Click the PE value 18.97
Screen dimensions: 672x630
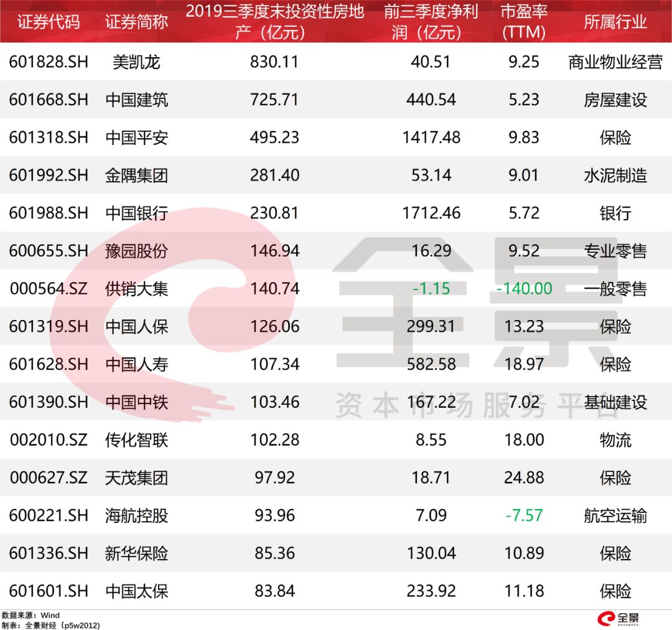click(524, 364)
